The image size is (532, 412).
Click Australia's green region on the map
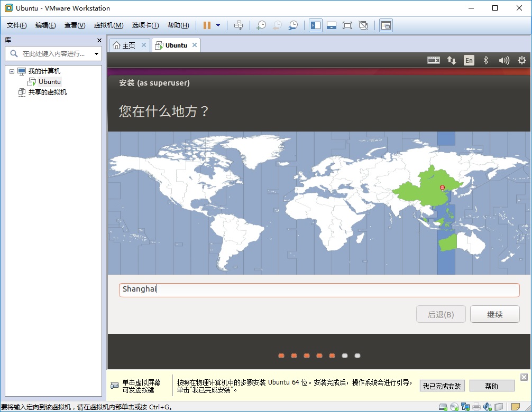[447, 242]
